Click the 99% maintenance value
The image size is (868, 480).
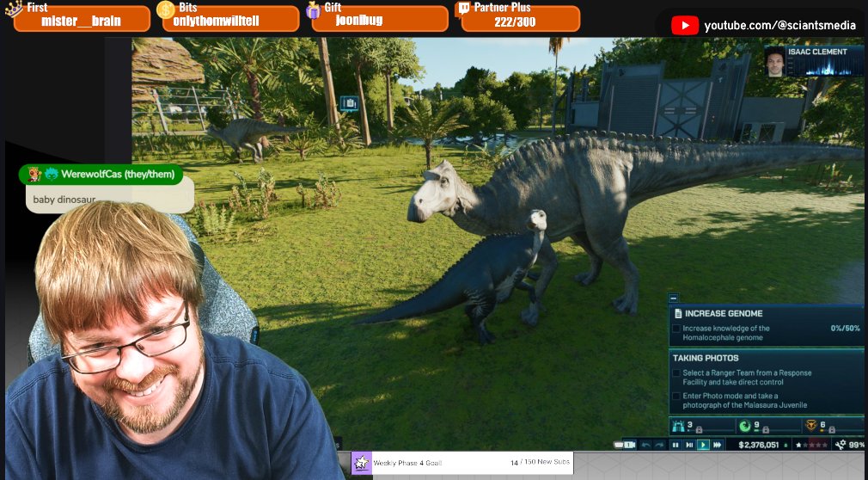(x=856, y=445)
